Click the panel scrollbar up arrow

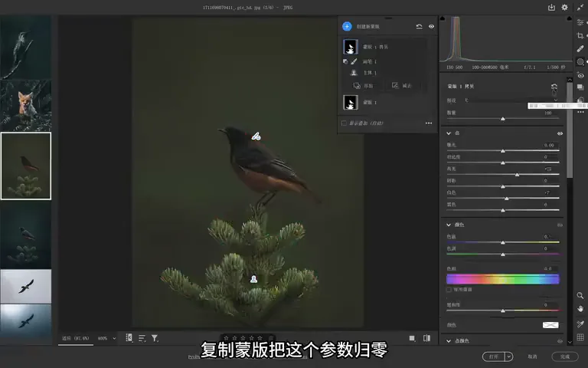(x=570, y=80)
